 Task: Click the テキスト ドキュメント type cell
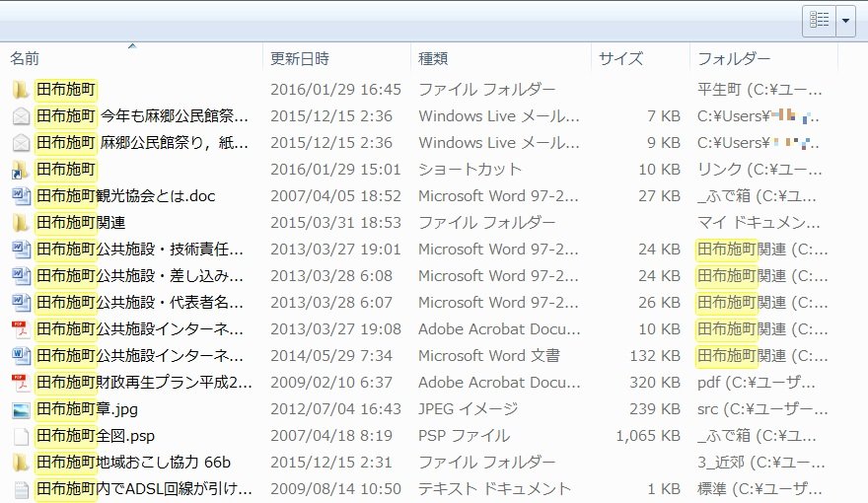click(494, 488)
